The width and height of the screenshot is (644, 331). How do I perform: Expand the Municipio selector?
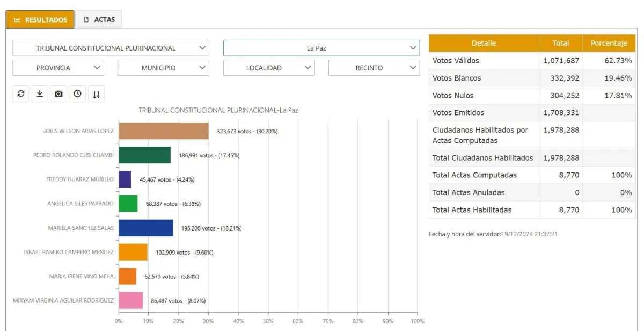(x=163, y=68)
